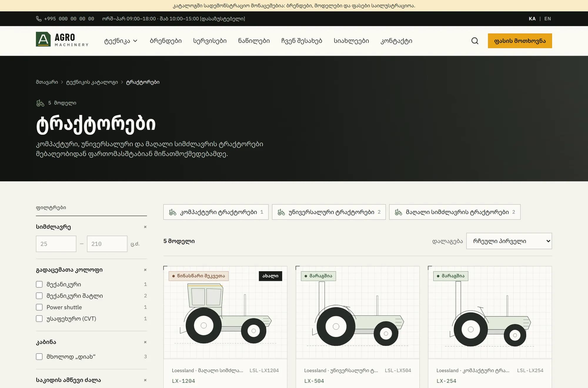
Task: Click the წინასწარი შეკვეთა badge
Action: click(x=198, y=276)
